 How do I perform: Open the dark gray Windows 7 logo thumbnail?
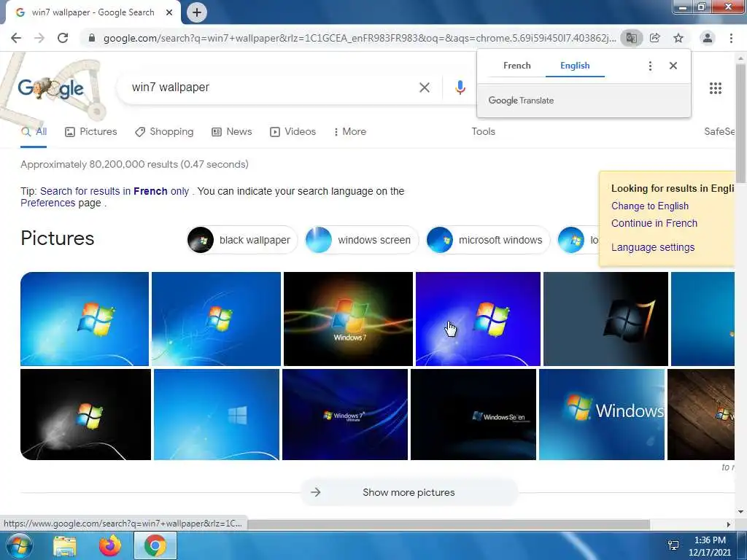point(605,319)
